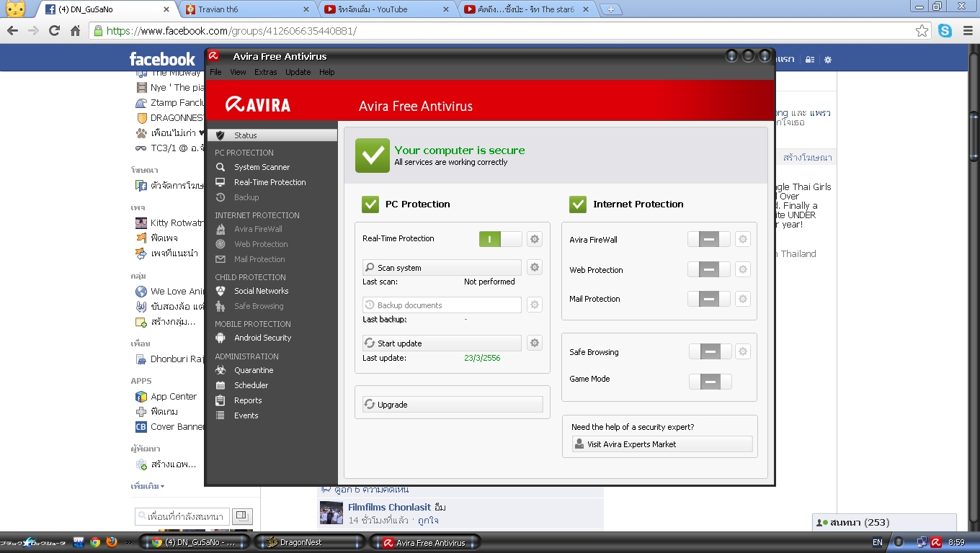Open the Update menu in Avira

[x=298, y=72]
